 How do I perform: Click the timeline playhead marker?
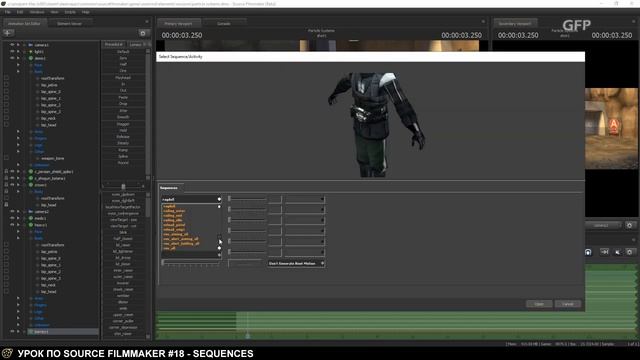click(247, 336)
